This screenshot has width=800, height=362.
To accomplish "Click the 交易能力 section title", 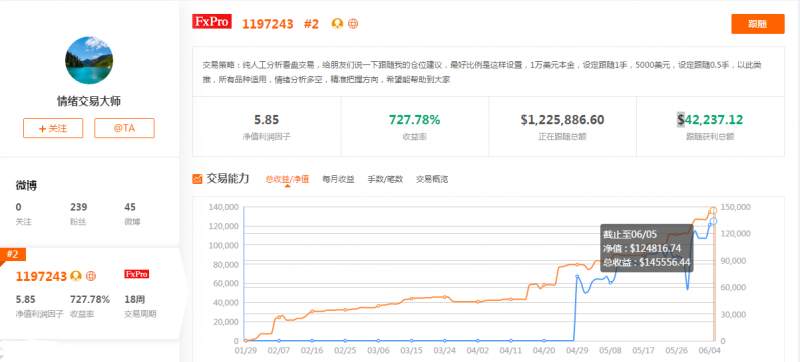I will click(228, 178).
